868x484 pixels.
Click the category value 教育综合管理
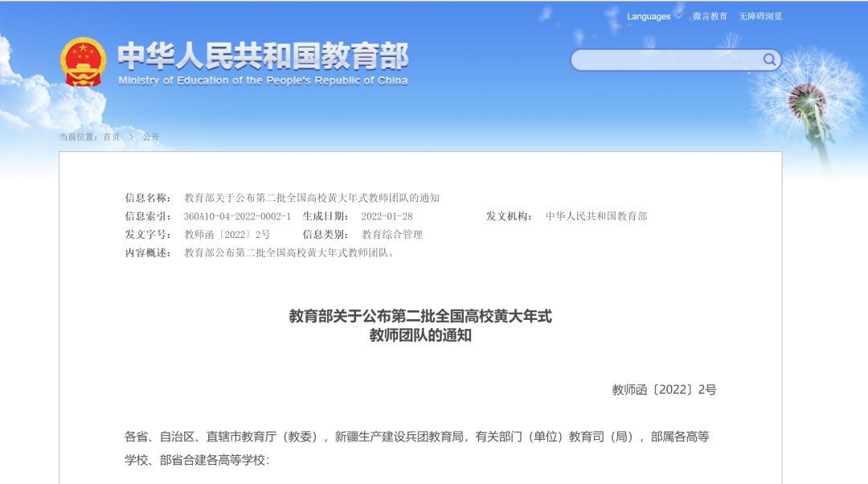click(x=392, y=235)
